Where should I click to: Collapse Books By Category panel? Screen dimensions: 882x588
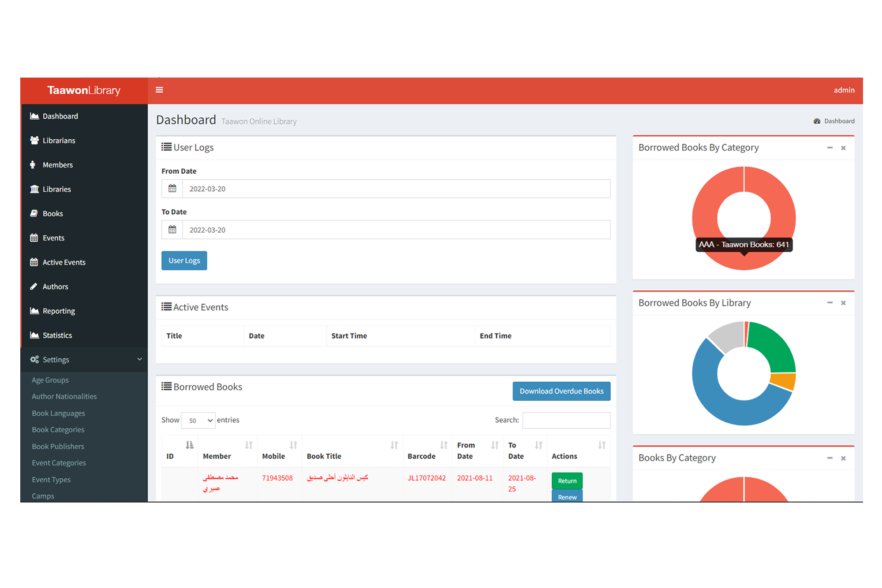(830, 458)
